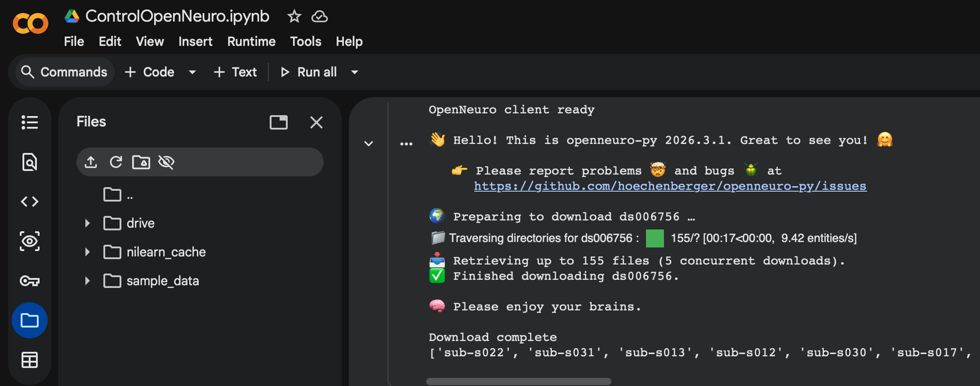The image size is (980, 386).
Task: Open the Run all dropdown arrow
Action: [x=355, y=72]
